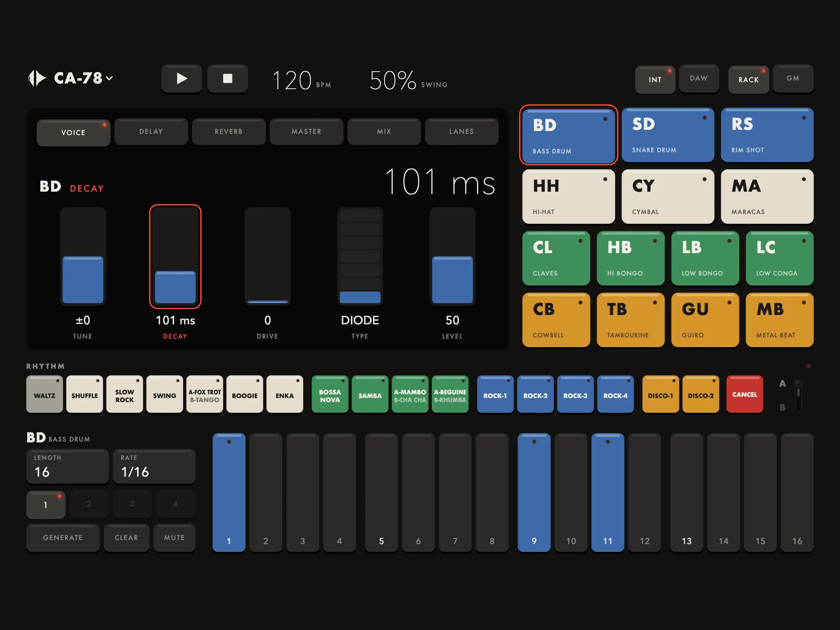Viewport: 840px width, 630px height.
Task: Open the MASTER tab
Action: click(306, 131)
